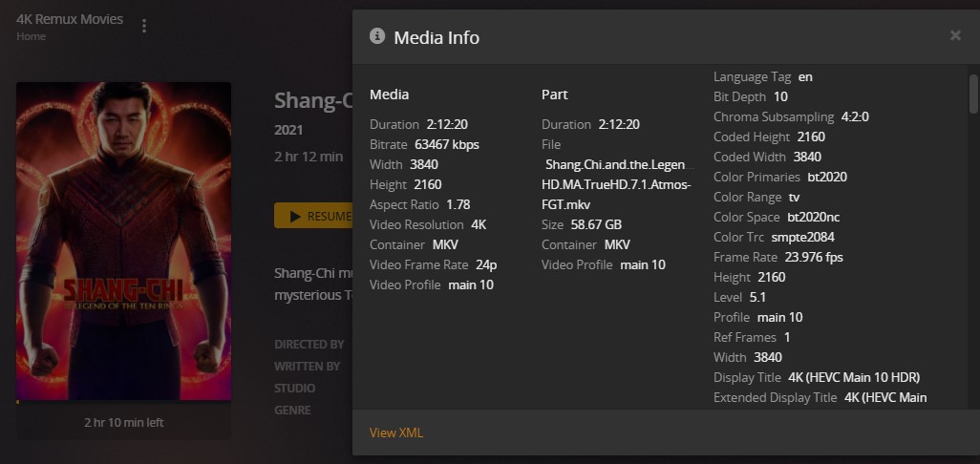Viewport: 980px width, 464px height.
Task: Click the 4K Remux Movies library title
Action: [70, 19]
